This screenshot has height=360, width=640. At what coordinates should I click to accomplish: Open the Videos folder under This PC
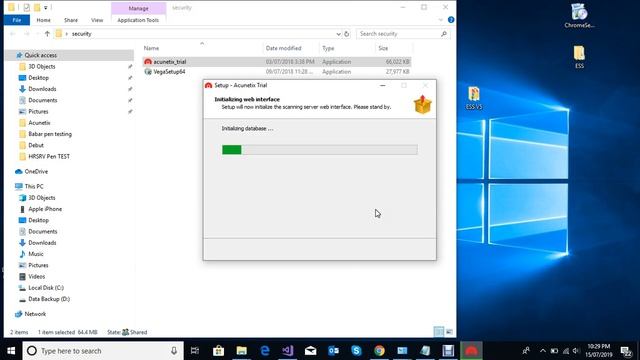tap(36, 276)
